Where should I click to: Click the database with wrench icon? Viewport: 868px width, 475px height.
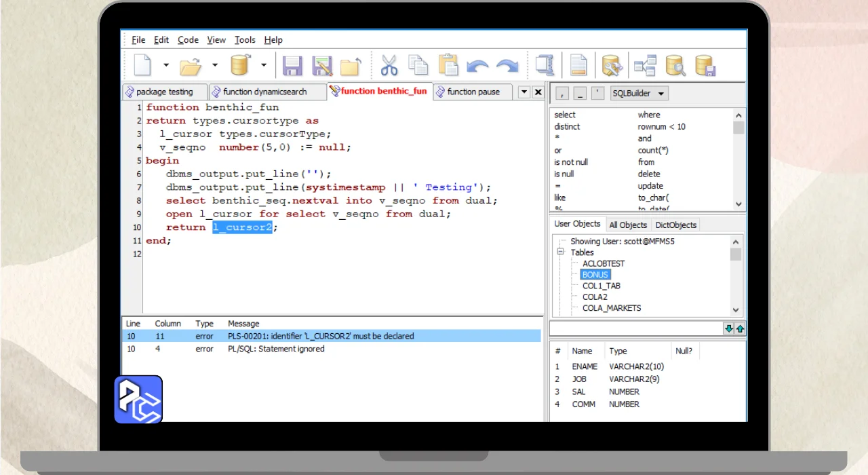(x=612, y=66)
